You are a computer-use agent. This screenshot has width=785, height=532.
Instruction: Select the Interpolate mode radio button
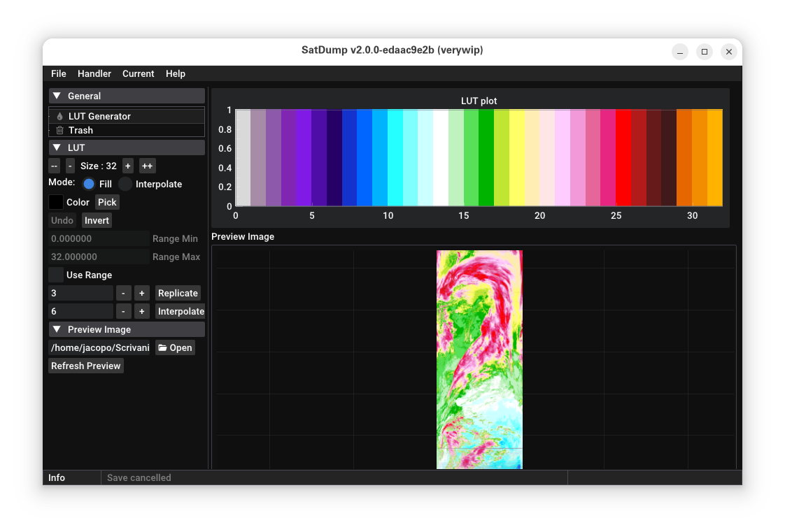pos(125,183)
